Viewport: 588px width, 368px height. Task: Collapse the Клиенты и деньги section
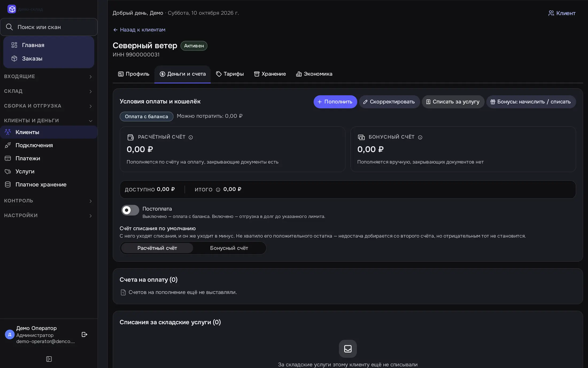49,121
